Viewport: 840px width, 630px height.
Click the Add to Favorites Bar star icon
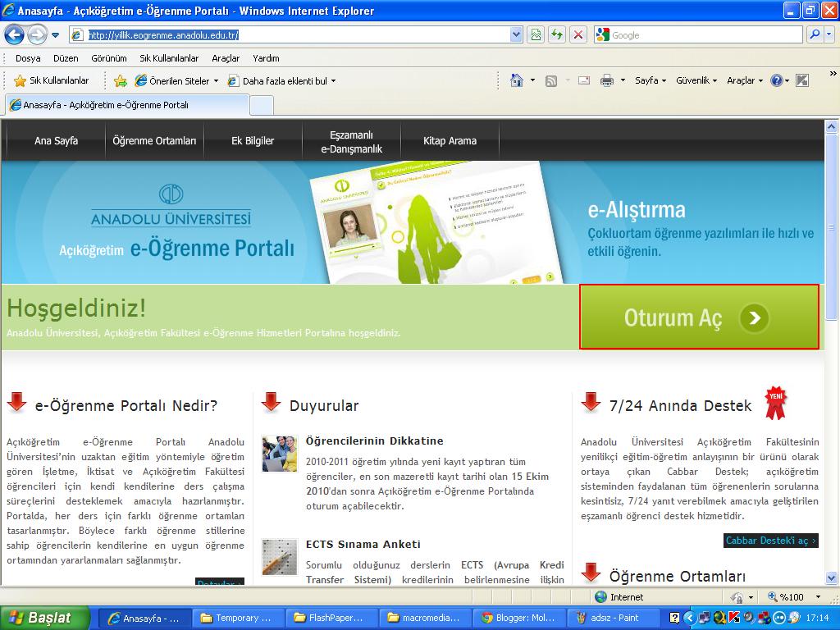coord(121,81)
